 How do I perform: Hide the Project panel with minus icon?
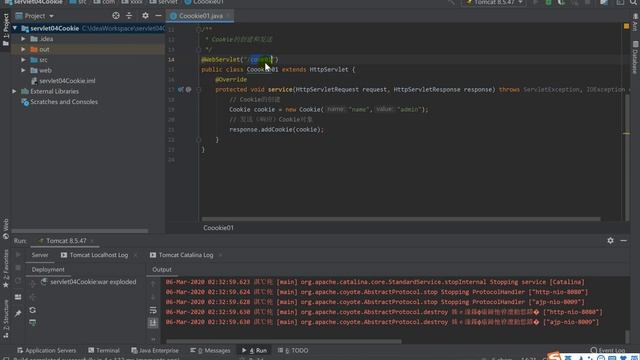[x=158, y=16]
